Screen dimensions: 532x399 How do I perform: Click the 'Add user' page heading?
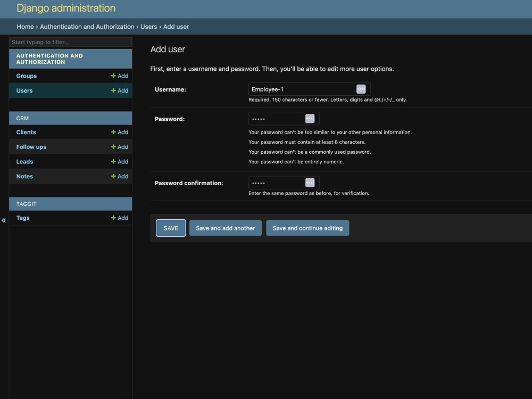[x=168, y=49]
